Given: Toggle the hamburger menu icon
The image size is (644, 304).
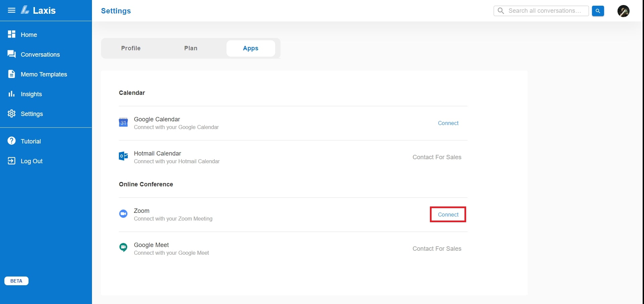Looking at the screenshot, I should pyautogui.click(x=11, y=10).
